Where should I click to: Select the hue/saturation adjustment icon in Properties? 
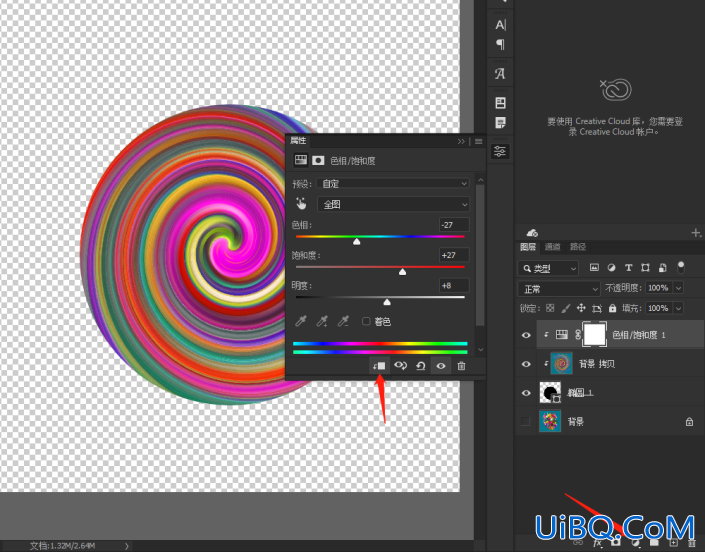300,160
